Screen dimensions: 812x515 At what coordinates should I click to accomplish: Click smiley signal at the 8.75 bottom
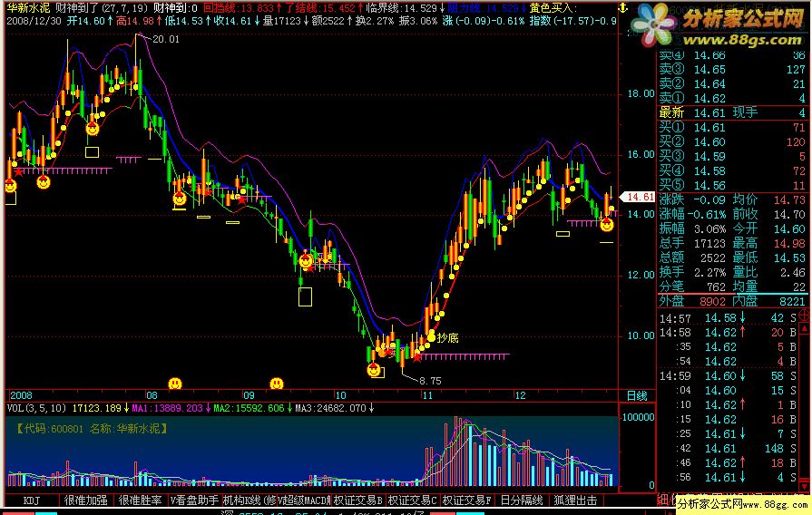pos(374,370)
